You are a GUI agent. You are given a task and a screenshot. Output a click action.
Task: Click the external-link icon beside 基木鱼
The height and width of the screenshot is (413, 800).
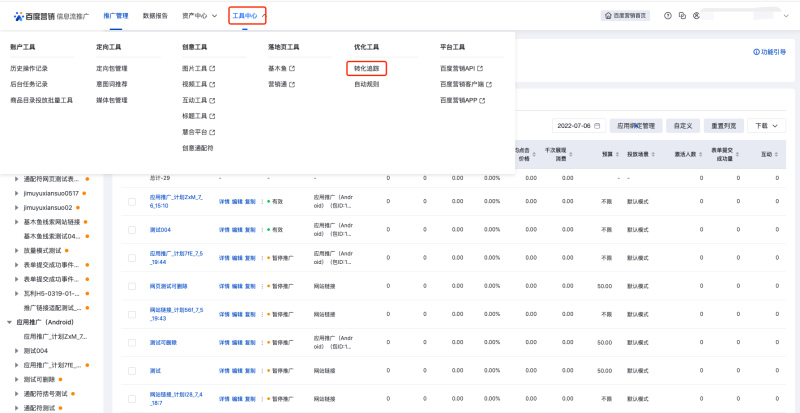click(x=292, y=68)
